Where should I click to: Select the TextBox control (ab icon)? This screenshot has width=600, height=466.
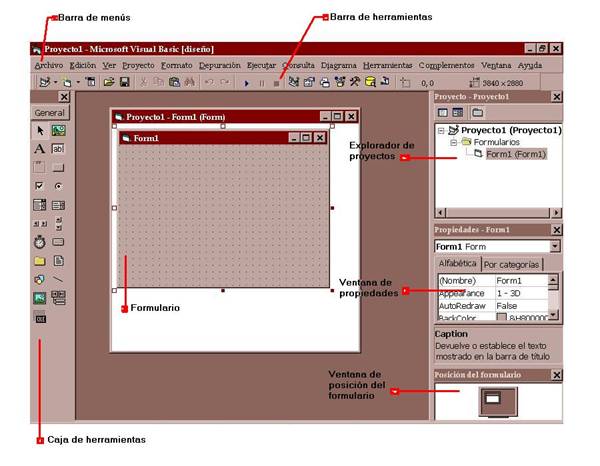(58, 149)
